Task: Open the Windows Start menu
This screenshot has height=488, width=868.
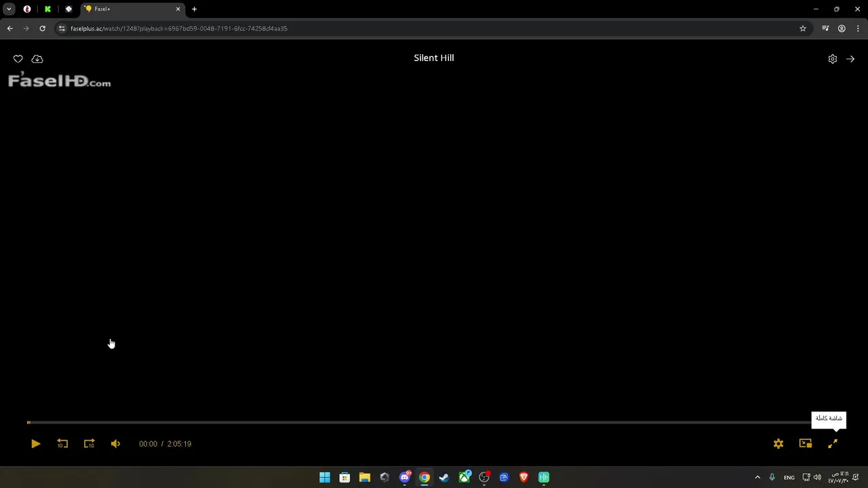Action: 325,477
